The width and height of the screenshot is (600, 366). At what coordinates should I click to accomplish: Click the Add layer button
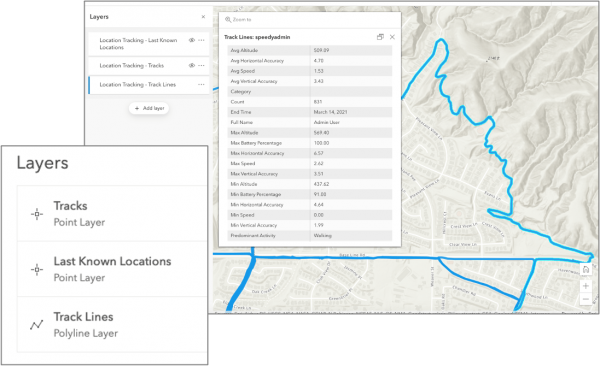(x=149, y=108)
